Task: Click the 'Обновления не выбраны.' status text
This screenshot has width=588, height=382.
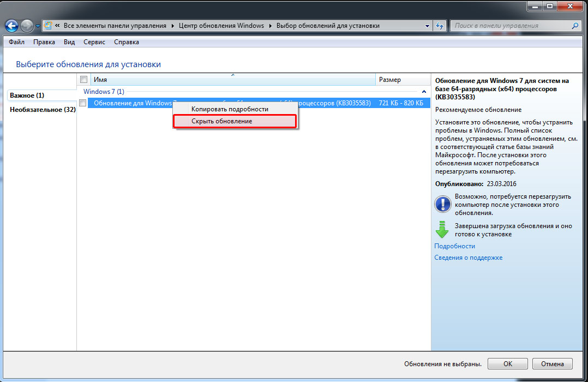Action: (x=442, y=363)
